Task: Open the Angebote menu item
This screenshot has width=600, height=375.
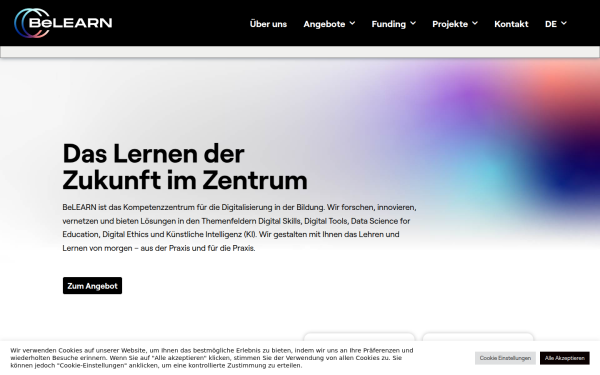Action: click(x=324, y=24)
